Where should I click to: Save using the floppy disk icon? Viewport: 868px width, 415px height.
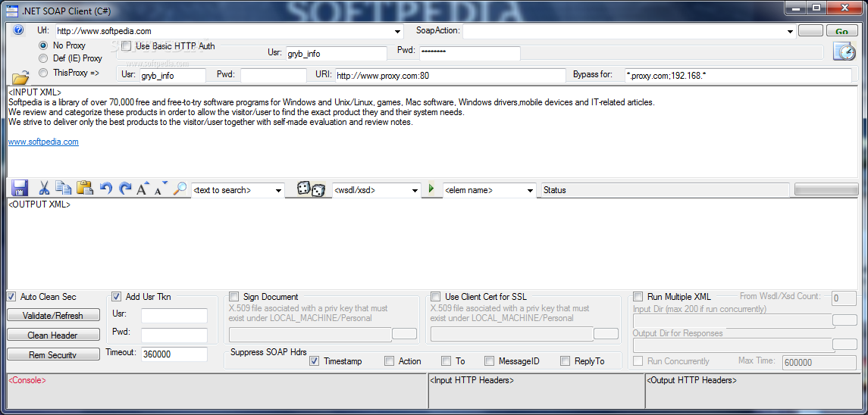tap(20, 188)
